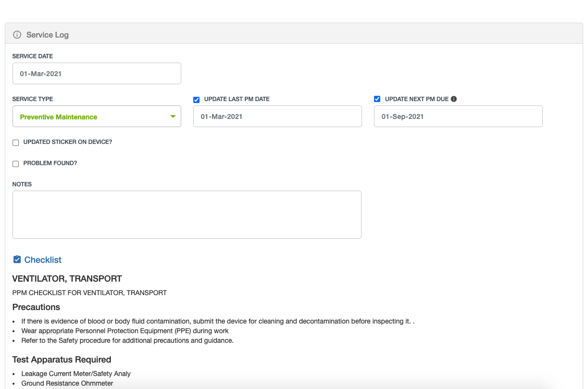Image resolution: width=588 pixels, height=389 pixels.
Task: Click the Last PM Date field
Action: click(x=277, y=117)
